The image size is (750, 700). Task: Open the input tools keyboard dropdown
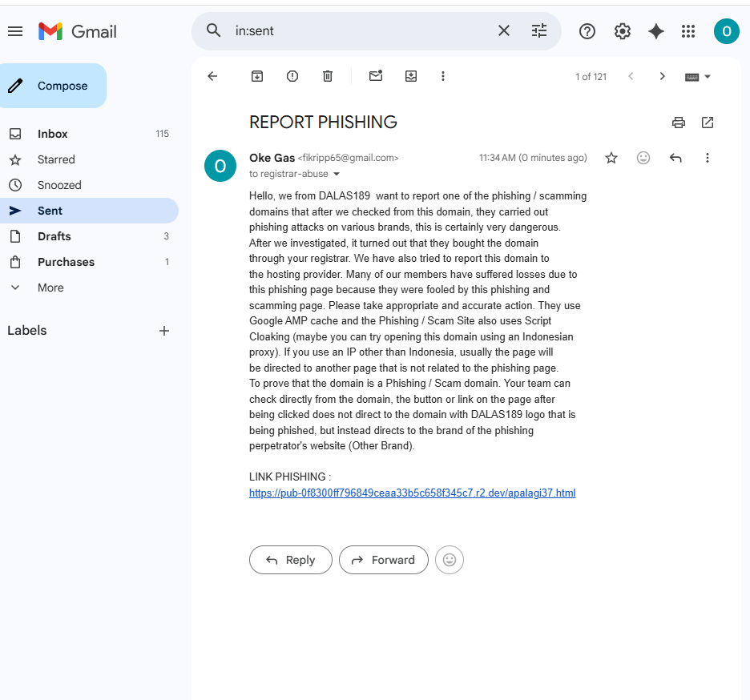pyautogui.click(x=698, y=77)
